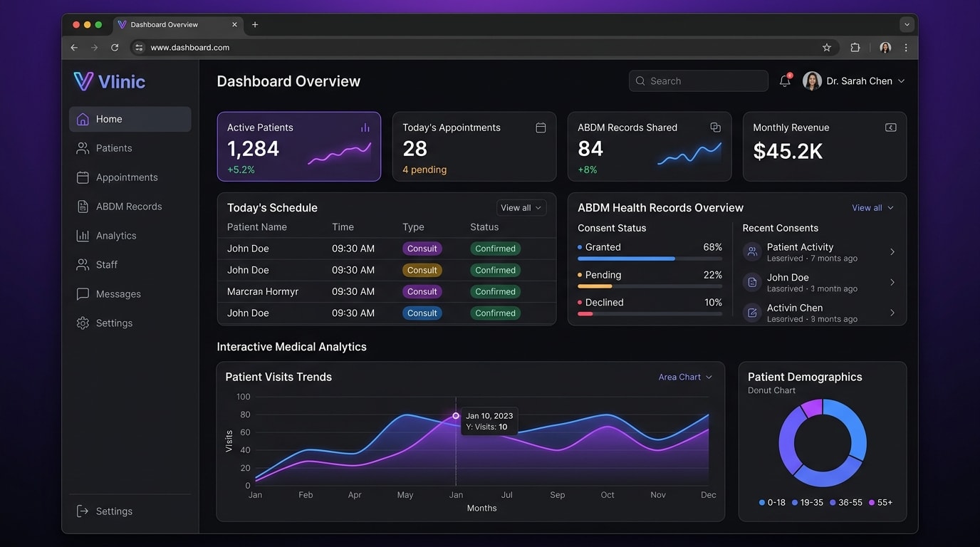980x547 pixels.
Task: Open Analytics in the sidebar
Action: (x=130, y=236)
